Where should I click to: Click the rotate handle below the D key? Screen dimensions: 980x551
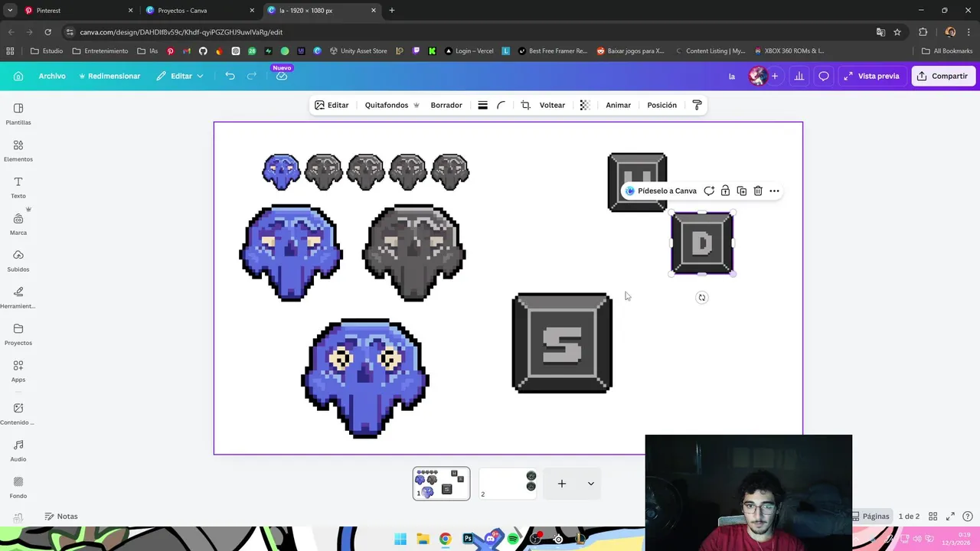click(x=702, y=298)
